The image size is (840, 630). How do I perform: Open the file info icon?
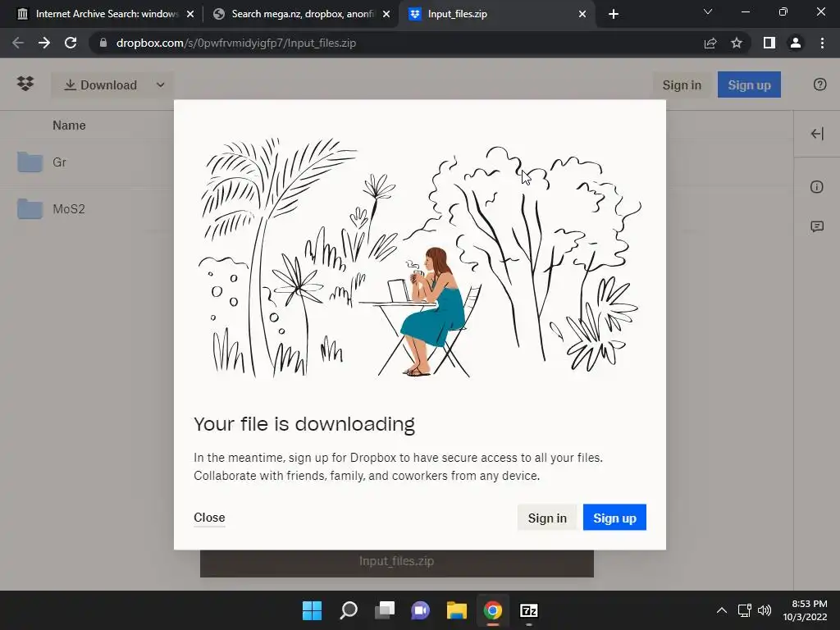pos(816,187)
